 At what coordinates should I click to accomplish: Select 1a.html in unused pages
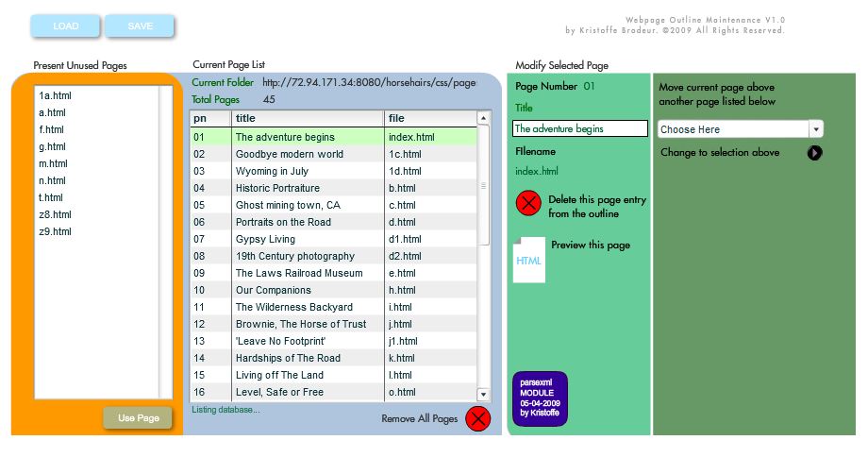tap(55, 95)
